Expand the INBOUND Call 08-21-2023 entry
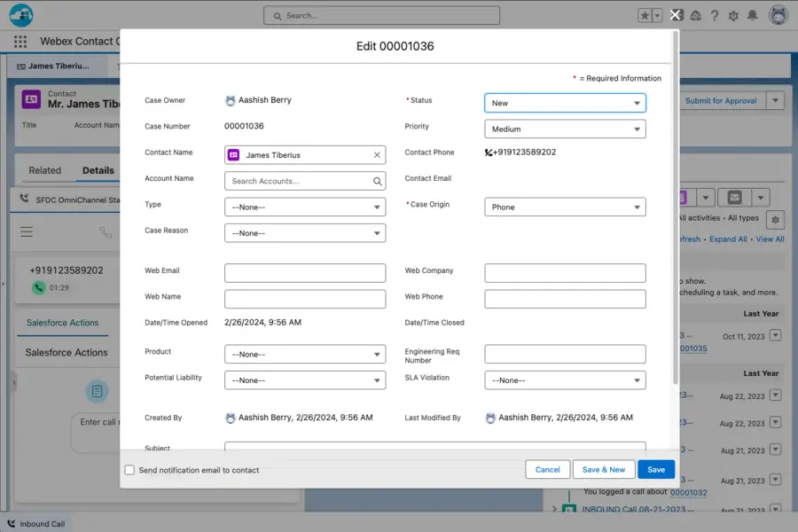This screenshot has height=532, width=798. tap(555, 509)
